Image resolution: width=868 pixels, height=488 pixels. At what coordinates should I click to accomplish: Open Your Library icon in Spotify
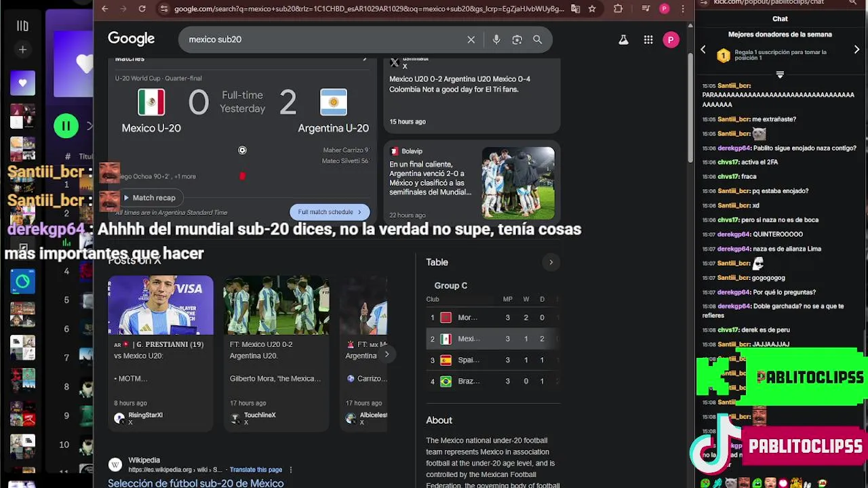pyautogui.click(x=22, y=26)
